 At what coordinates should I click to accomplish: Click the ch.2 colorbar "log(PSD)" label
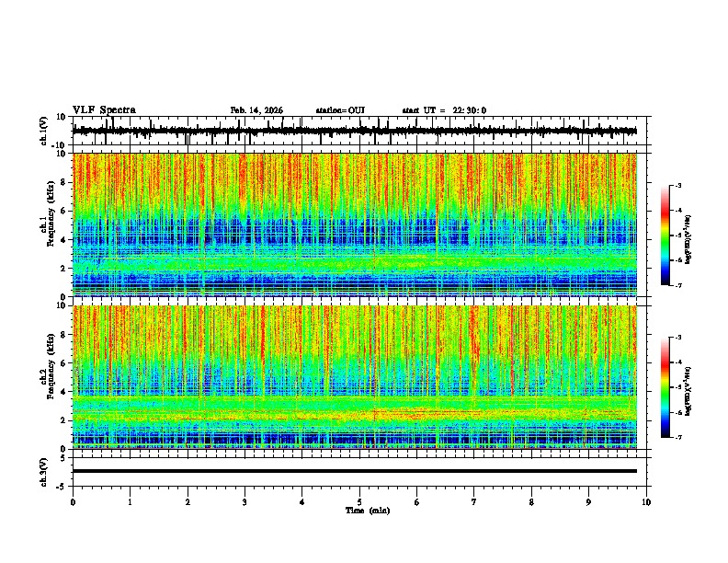pos(688,392)
